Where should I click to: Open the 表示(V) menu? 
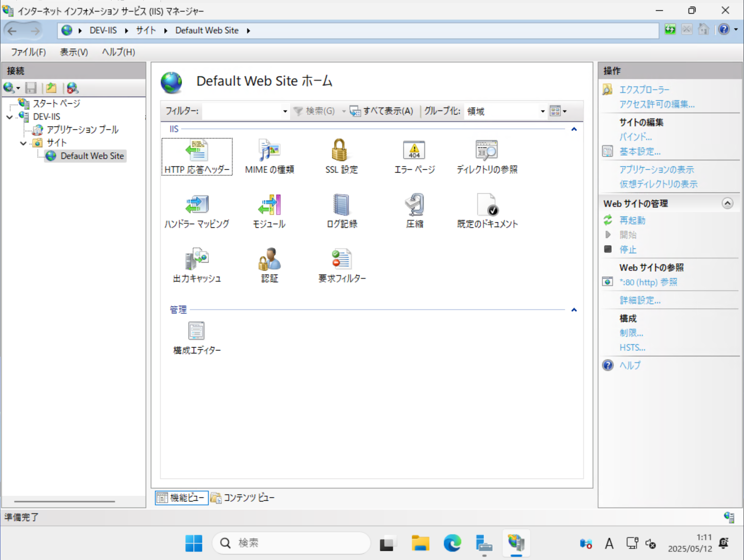[74, 52]
